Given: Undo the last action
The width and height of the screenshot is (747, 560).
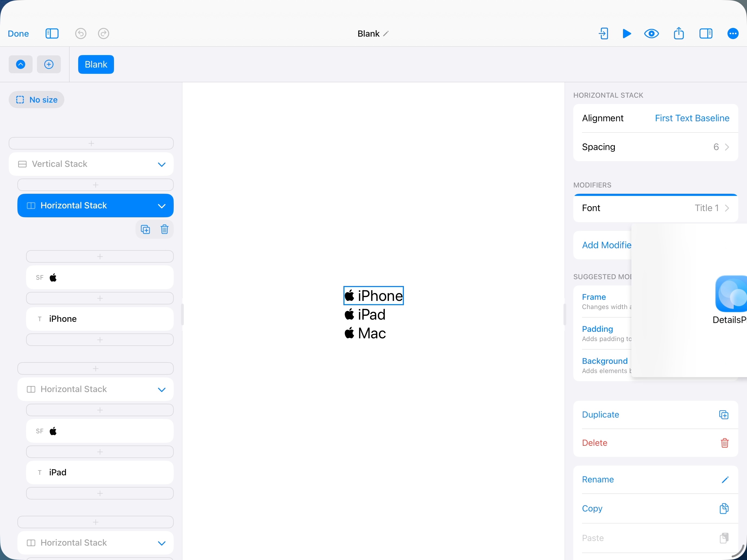Looking at the screenshot, I should coord(81,34).
